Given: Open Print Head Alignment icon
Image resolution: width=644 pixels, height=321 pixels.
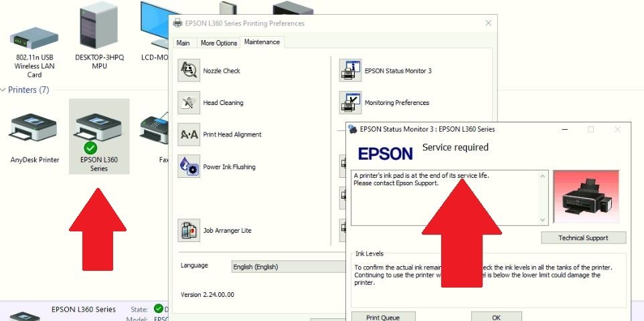Looking at the screenshot, I should [189, 134].
